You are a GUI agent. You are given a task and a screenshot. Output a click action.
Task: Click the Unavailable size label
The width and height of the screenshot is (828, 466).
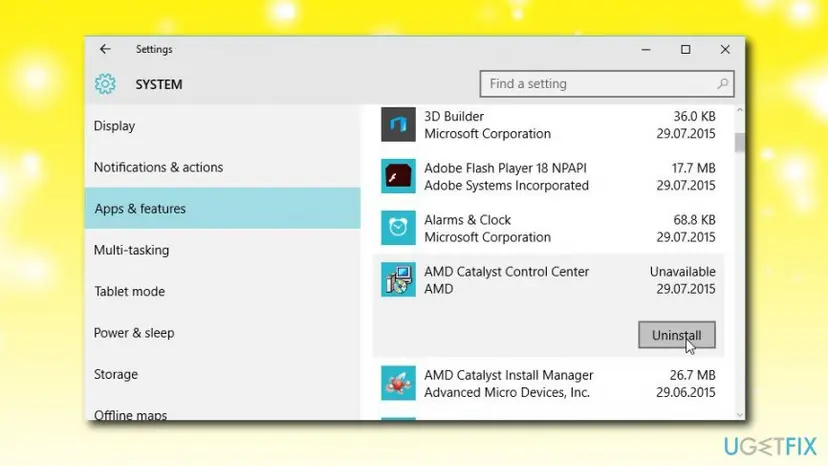click(x=682, y=272)
